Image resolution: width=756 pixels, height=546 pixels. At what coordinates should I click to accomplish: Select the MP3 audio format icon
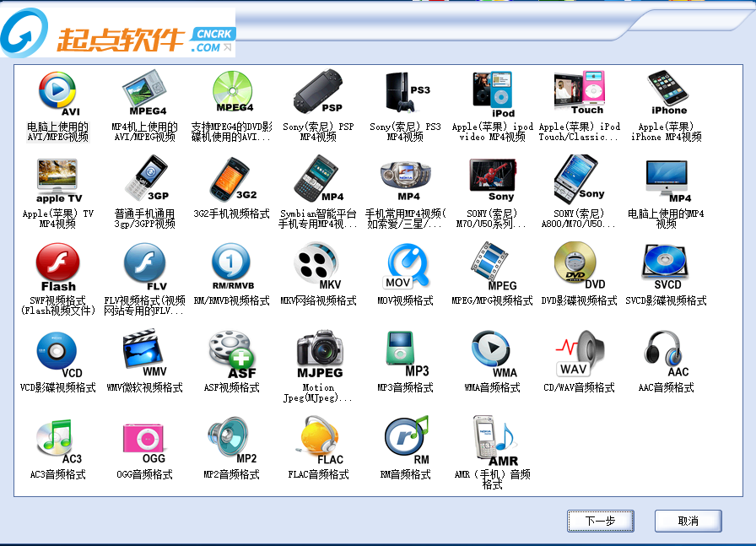pyautogui.click(x=405, y=353)
